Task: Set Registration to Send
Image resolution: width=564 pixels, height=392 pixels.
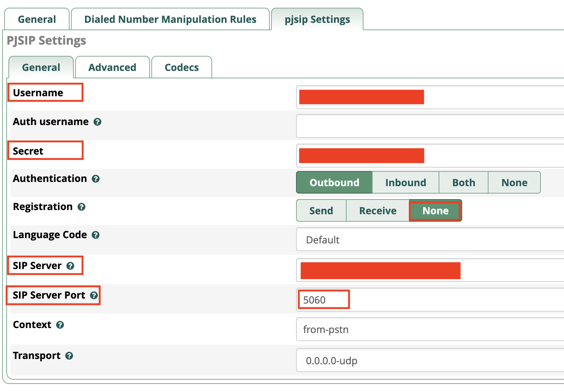Action: [x=321, y=211]
